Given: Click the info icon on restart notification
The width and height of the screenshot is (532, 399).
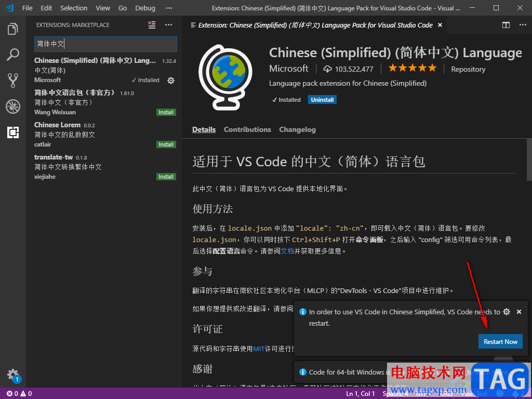Looking at the screenshot, I should (303, 312).
